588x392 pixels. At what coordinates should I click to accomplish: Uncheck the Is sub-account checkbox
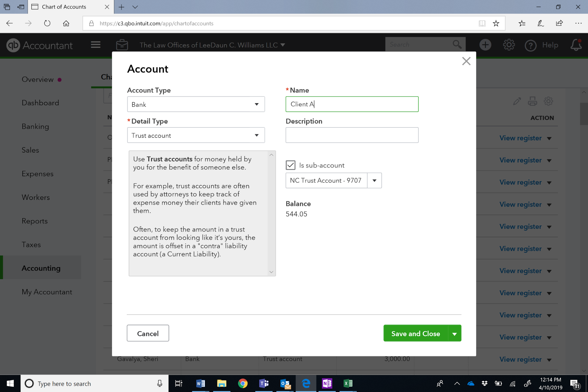[x=290, y=165]
